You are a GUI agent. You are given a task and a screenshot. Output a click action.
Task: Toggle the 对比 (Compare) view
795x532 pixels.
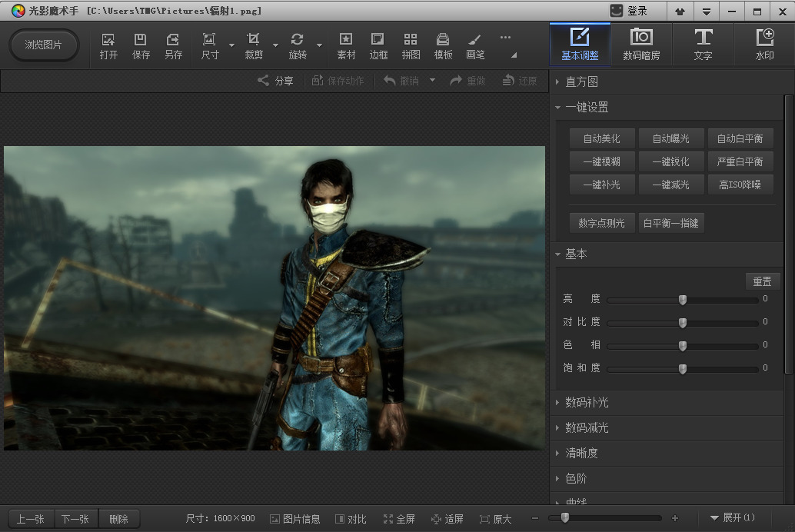tap(351, 519)
